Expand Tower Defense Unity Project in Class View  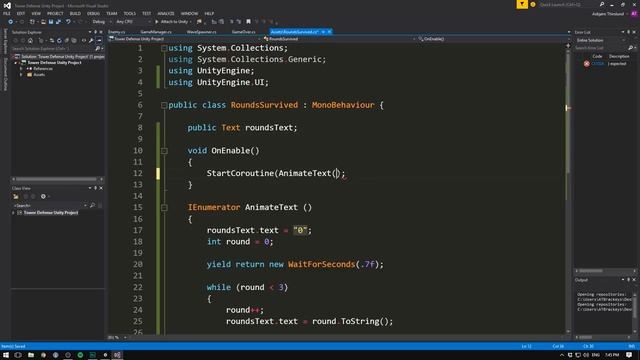coord(13,213)
